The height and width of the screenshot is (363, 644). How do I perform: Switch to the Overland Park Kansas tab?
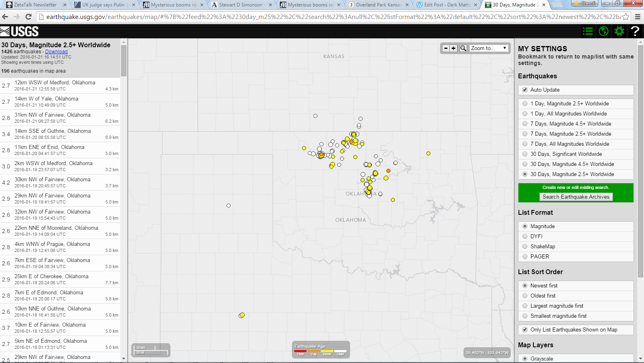click(x=378, y=5)
